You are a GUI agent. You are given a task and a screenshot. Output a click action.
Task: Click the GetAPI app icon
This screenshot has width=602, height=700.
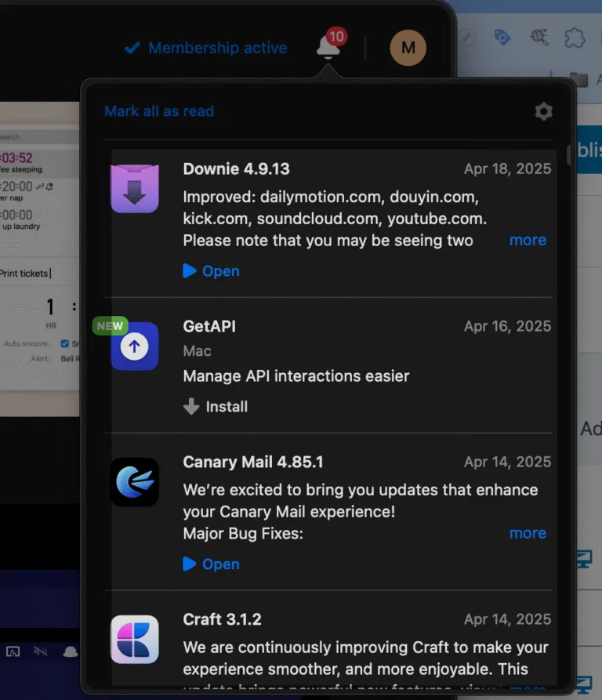coord(134,346)
